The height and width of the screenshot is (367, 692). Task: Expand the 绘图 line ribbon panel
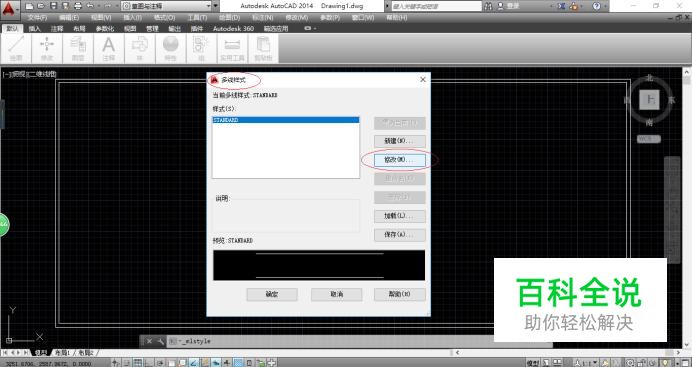coord(16,49)
